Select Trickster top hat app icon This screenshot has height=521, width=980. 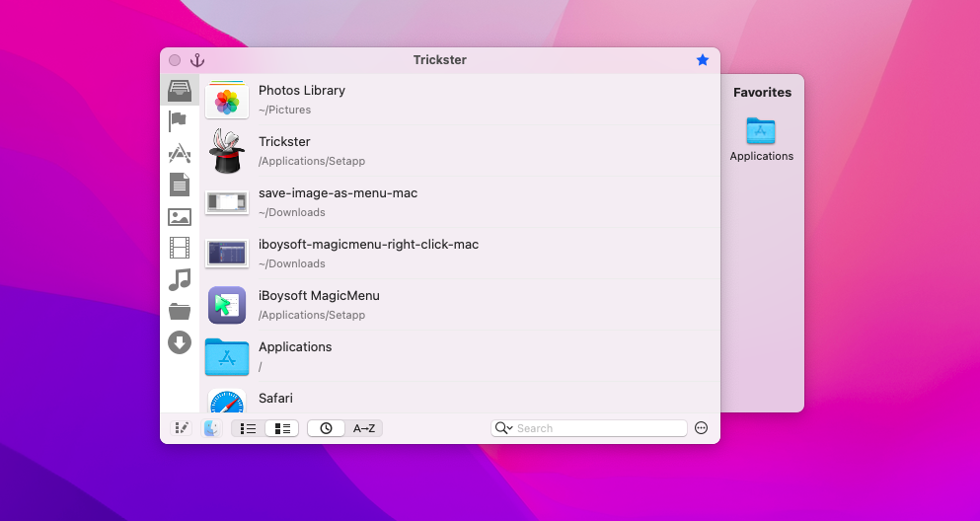tap(227, 151)
